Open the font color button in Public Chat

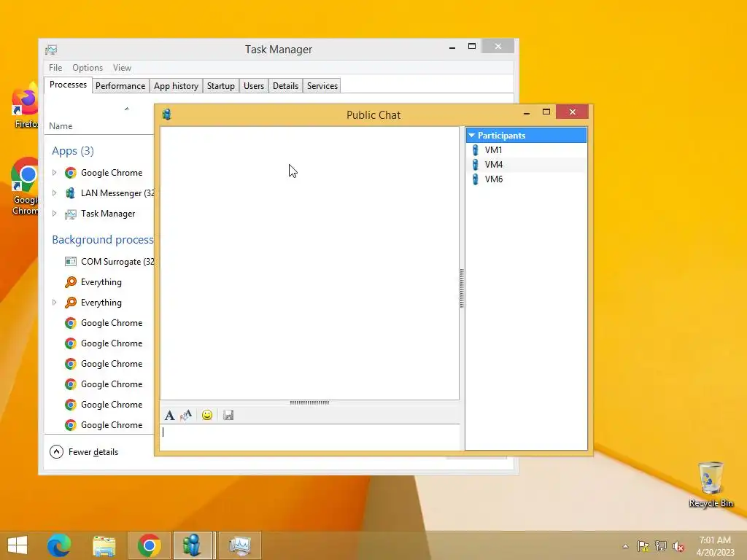186,415
